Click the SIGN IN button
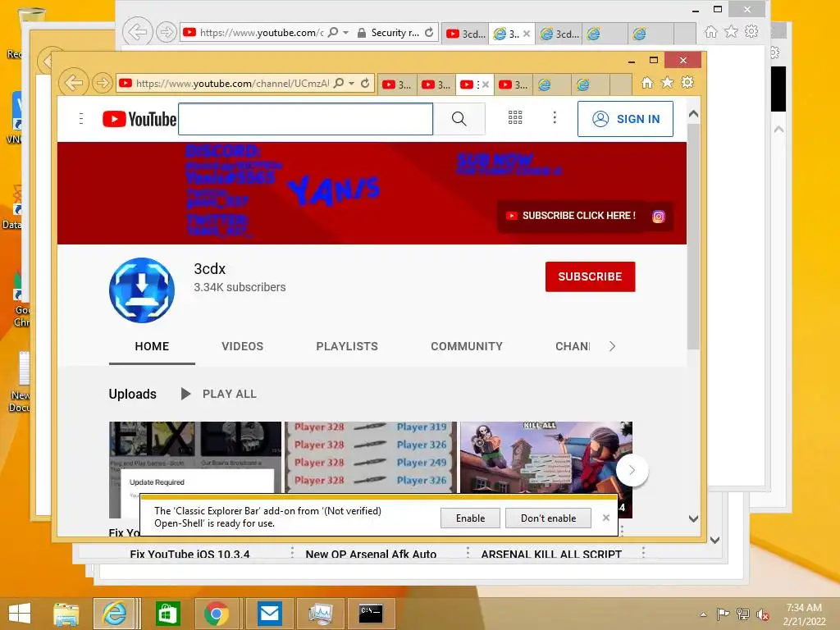Viewport: 840px width, 630px height. (x=625, y=119)
